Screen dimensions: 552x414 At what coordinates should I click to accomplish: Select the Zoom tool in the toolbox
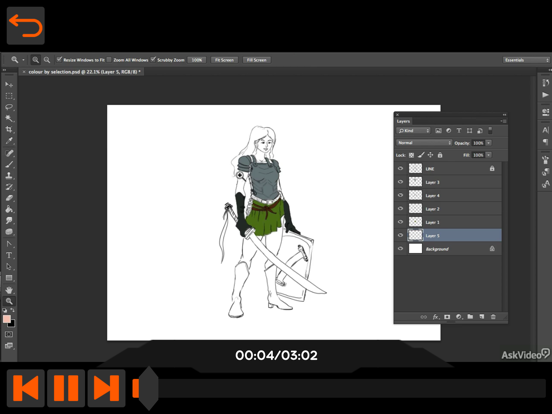point(9,301)
